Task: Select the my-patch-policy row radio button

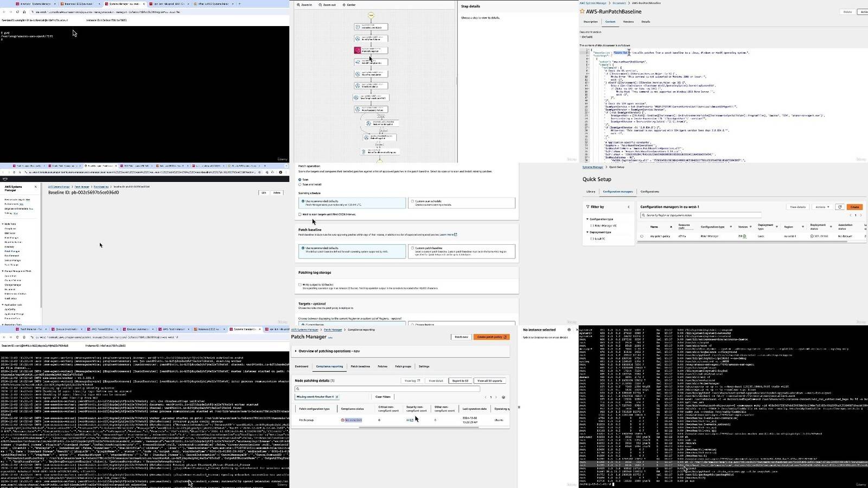Action: [642, 236]
